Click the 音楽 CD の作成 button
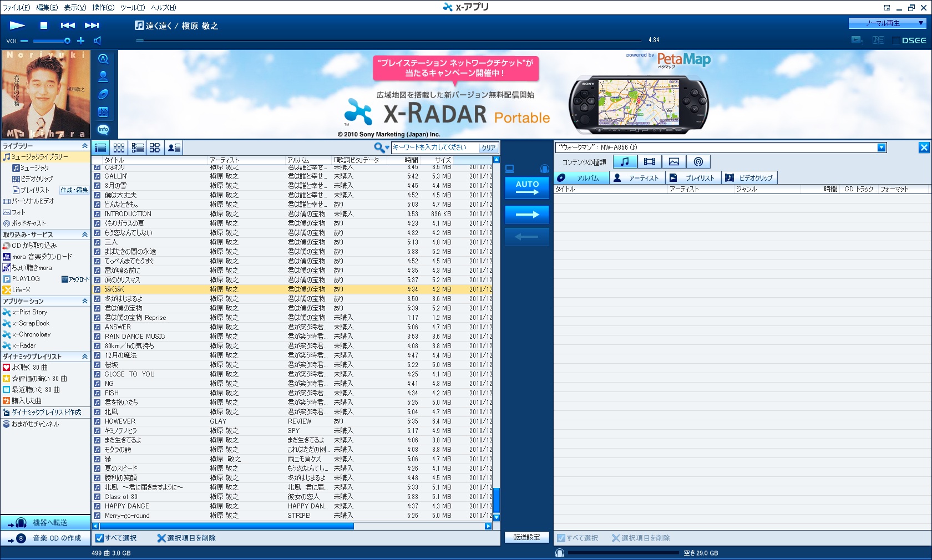932x560 pixels. pos(45,538)
